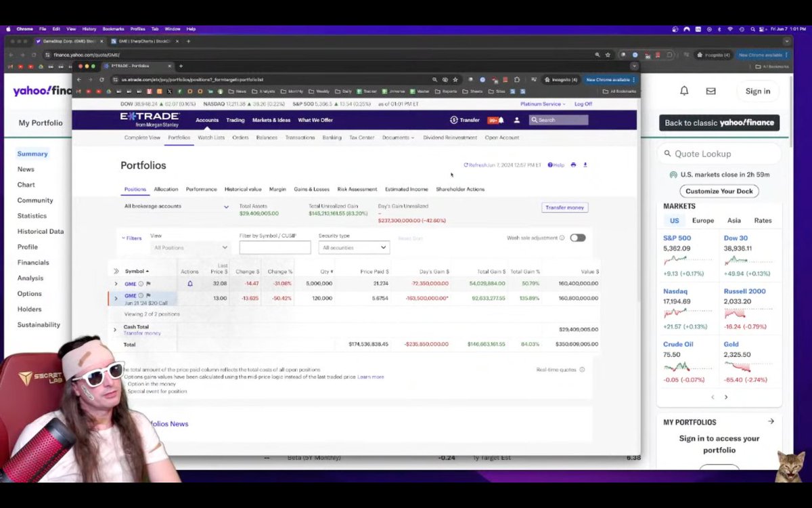Image resolution: width=812 pixels, height=508 pixels.
Task: Open Yahoo Finance notifications bell
Action: point(684,91)
